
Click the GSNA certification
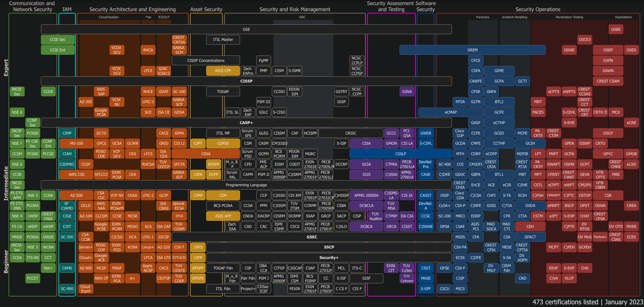pyautogui.click(x=407, y=92)
